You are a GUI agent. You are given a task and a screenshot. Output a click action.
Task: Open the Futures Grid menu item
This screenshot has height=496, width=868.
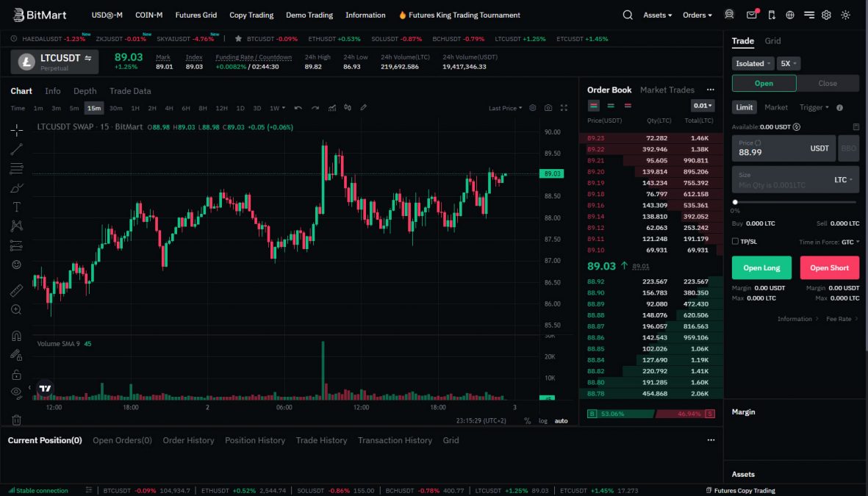coord(196,15)
